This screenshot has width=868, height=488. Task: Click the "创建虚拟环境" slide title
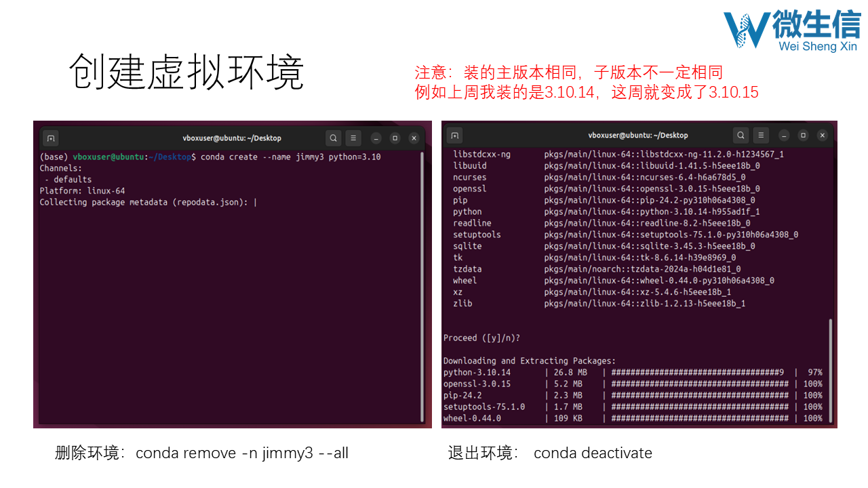pyautogui.click(x=186, y=73)
